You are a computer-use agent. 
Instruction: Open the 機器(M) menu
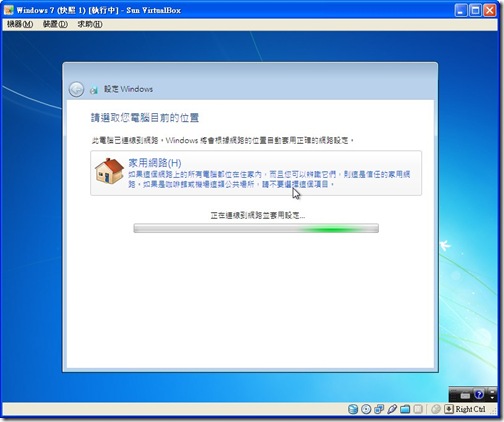tap(20, 24)
